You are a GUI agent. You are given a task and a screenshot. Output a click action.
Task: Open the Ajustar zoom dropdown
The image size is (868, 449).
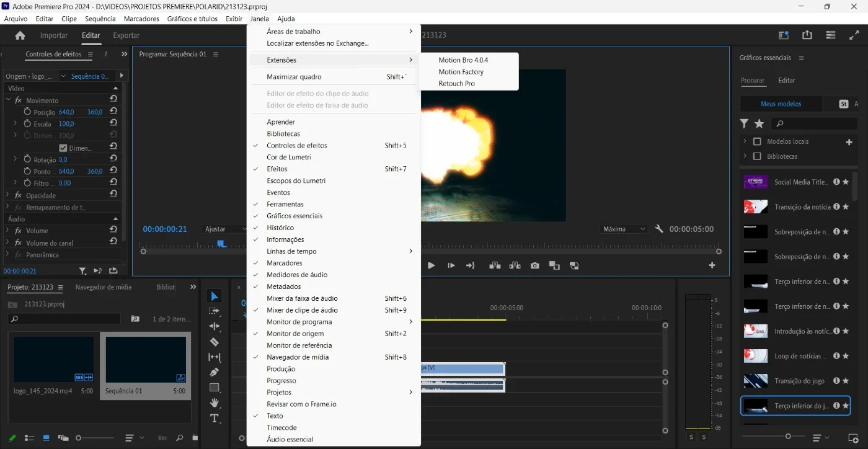pos(225,229)
